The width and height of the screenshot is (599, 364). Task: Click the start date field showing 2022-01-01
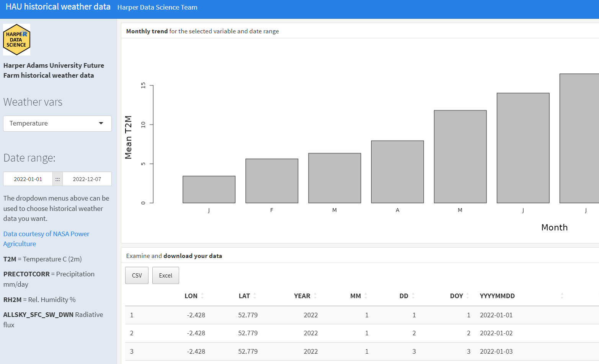point(28,179)
